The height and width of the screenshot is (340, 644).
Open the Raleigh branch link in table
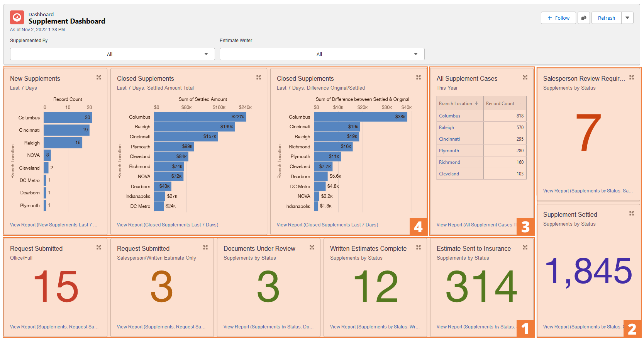click(x=446, y=127)
